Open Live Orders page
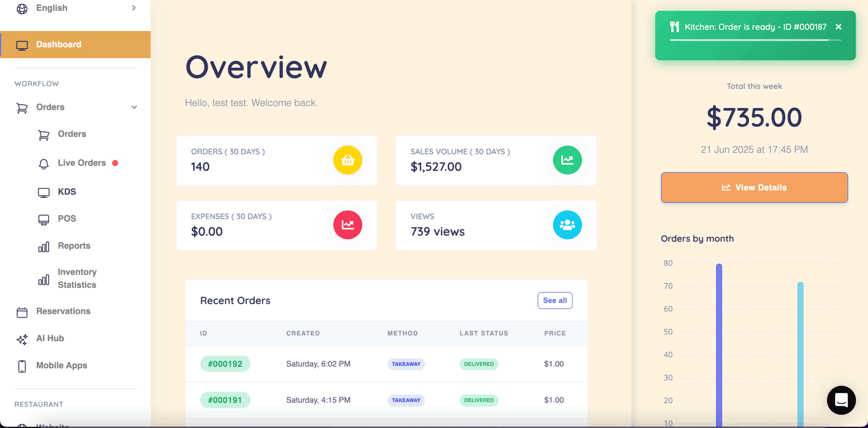Screen dimensions: 868x428 click(x=82, y=163)
